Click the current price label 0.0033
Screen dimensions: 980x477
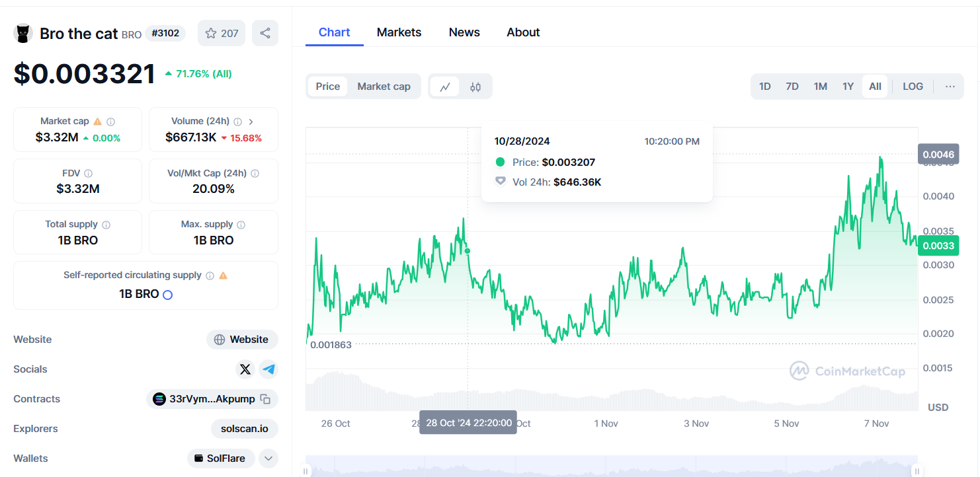click(938, 246)
